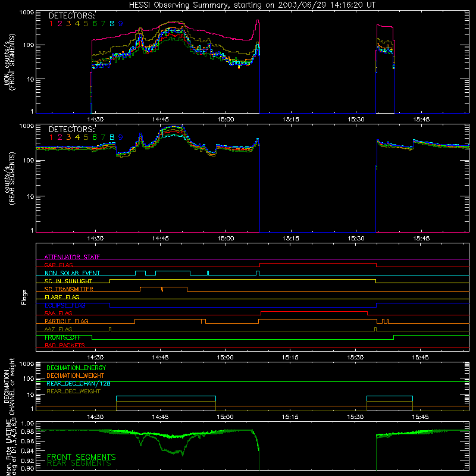Select detector 9 in front segments legend
The width and height of the screenshot is (476, 476).
[121, 24]
